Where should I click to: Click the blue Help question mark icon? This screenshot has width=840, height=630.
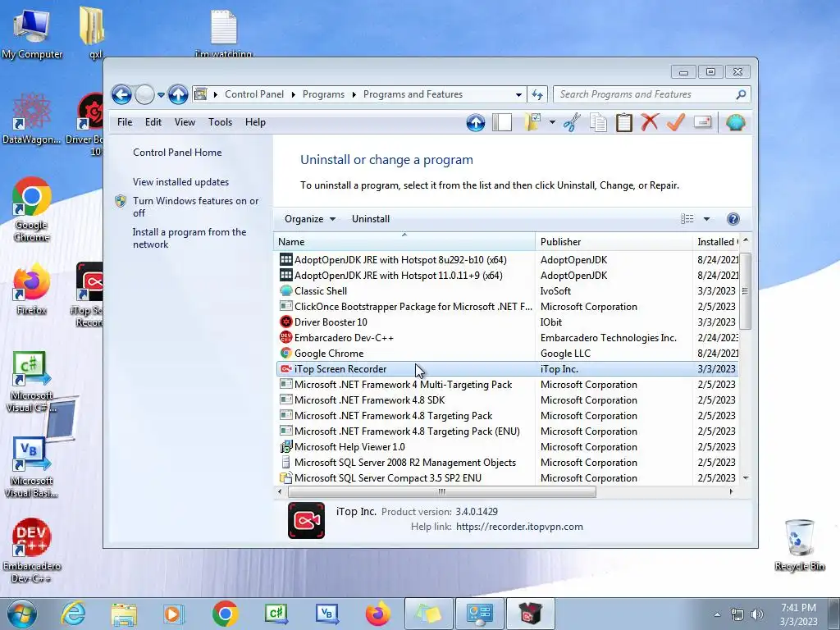733,218
